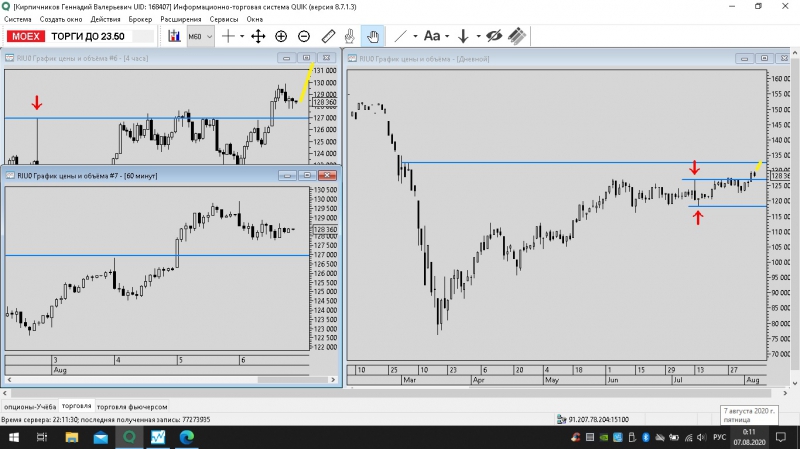
Task: Click the QUIK taskbar icon
Action: [x=130, y=437]
